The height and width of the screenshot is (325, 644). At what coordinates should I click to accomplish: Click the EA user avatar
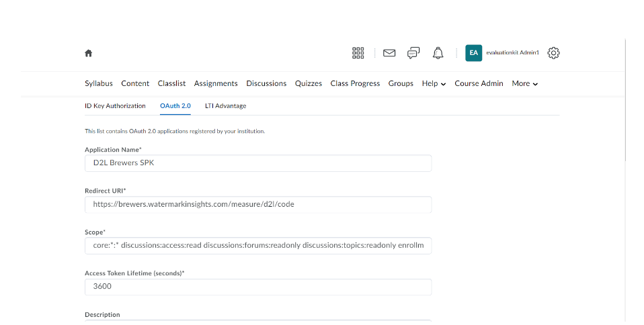[x=473, y=53]
